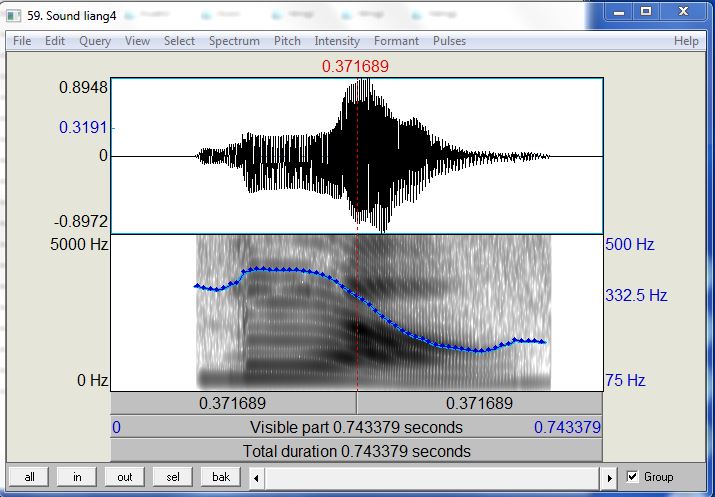The width and height of the screenshot is (715, 497).
Task: Play the left 0.371689 segment bar
Action: coord(233,403)
